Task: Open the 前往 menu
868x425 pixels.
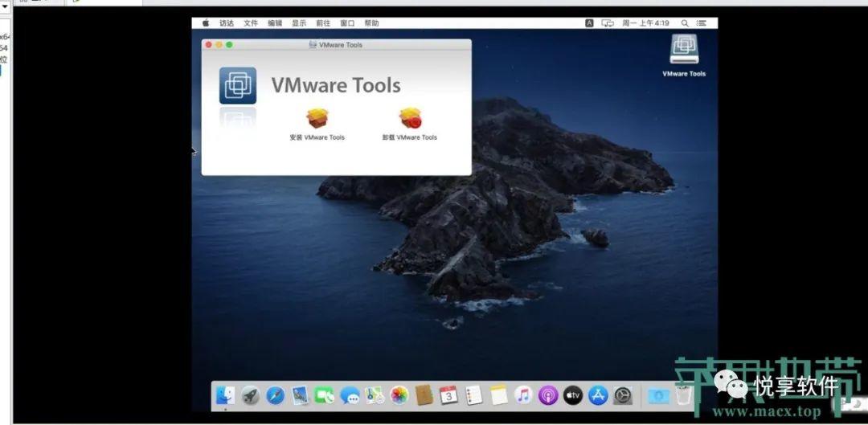Action: pos(323,23)
